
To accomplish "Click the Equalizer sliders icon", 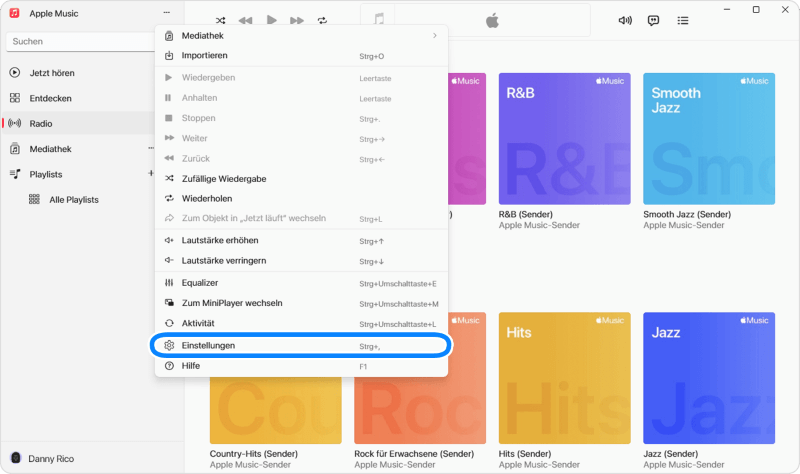I will point(169,282).
